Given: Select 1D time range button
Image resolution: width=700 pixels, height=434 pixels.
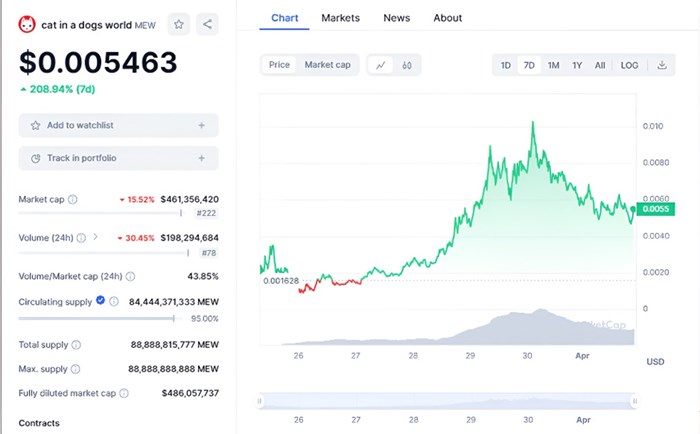Looking at the screenshot, I should (x=506, y=65).
